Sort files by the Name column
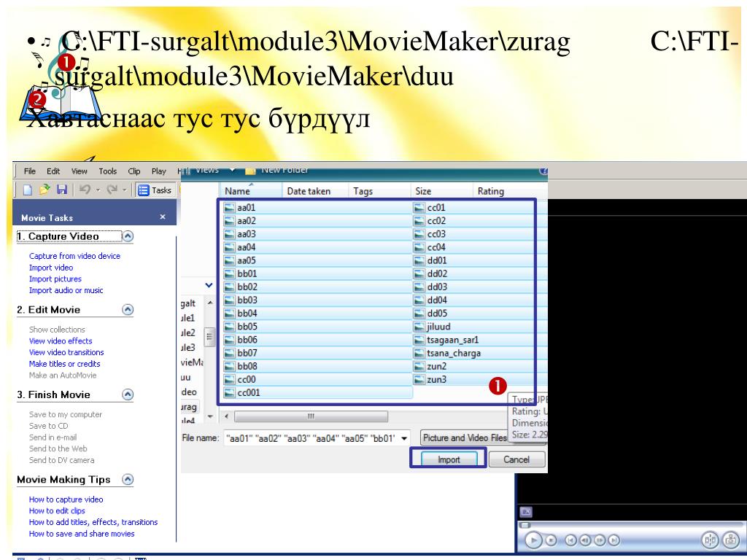Image resolution: width=747 pixels, height=560 pixels. [252, 191]
